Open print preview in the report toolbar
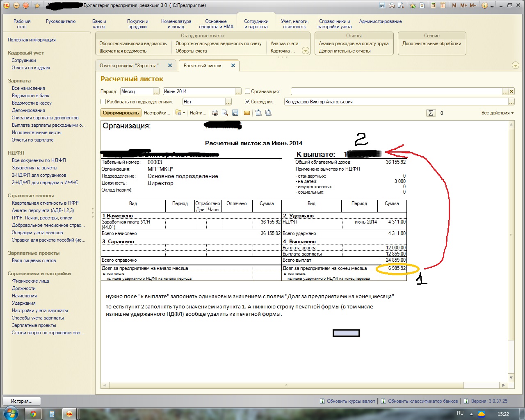Screen dimensions: 525x420 [x=225, y=113]
